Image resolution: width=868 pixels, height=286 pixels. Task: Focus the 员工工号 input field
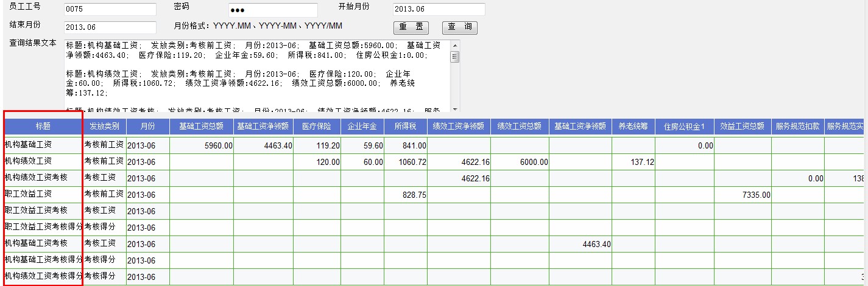(110, 9)
